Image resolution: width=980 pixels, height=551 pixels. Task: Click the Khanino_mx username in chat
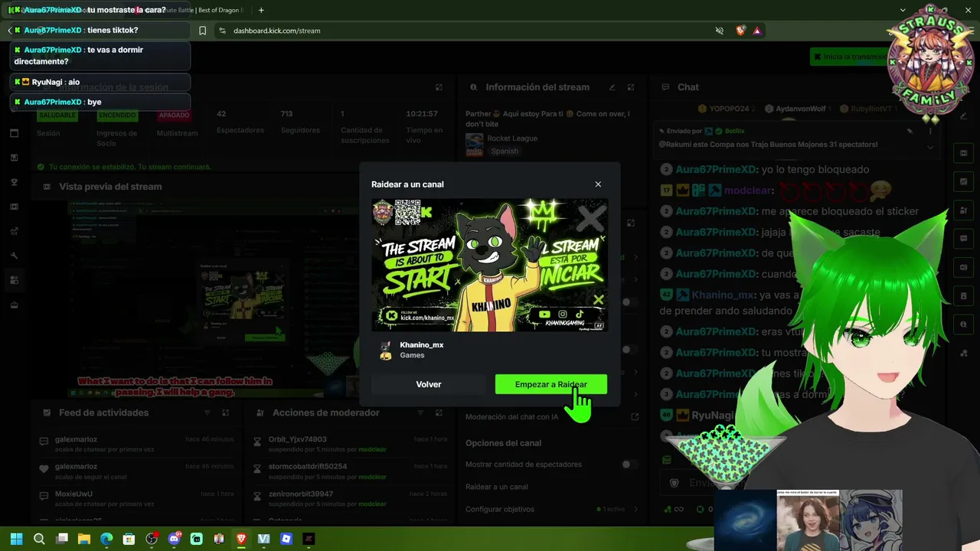point(723,295)
